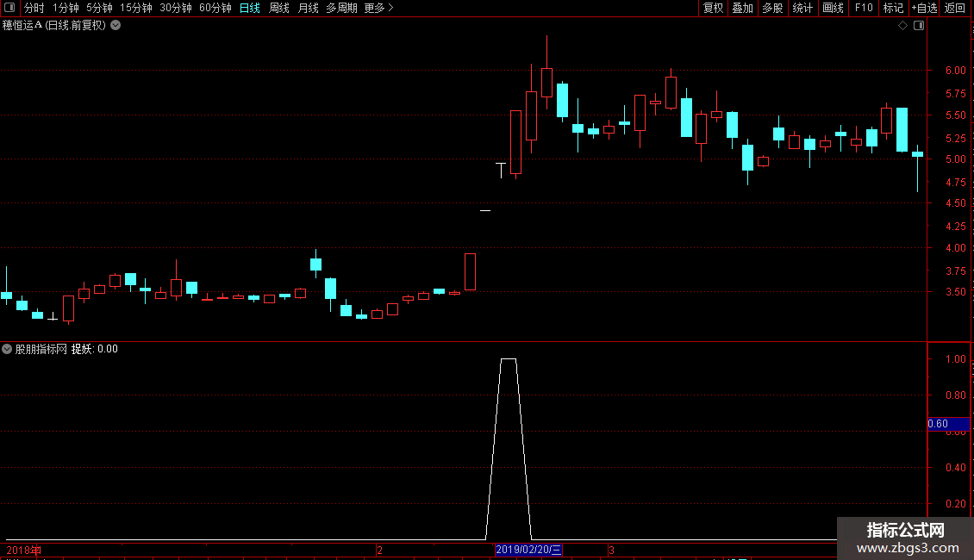Click the 复权 button
The image size is (974, 560).
tap(713, 8)
